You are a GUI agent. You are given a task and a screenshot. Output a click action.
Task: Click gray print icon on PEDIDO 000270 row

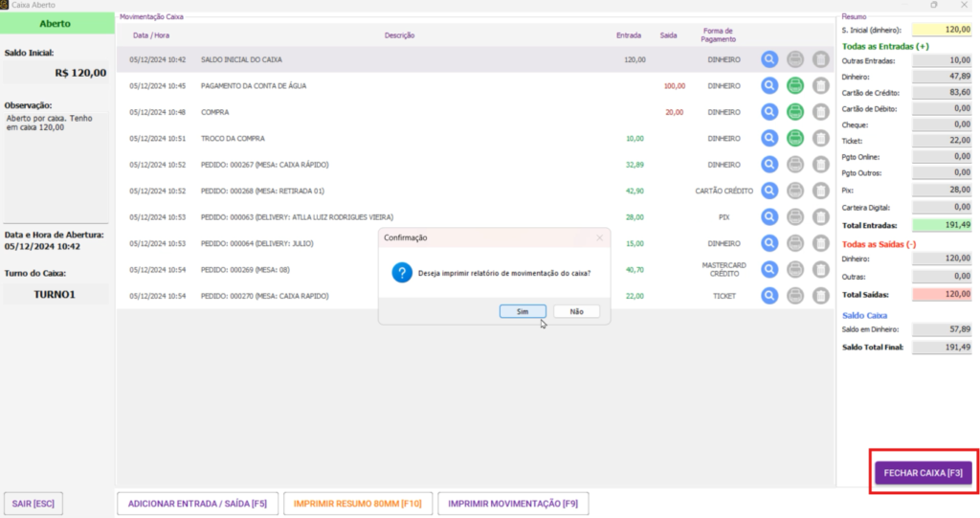(x=795, y=296)
